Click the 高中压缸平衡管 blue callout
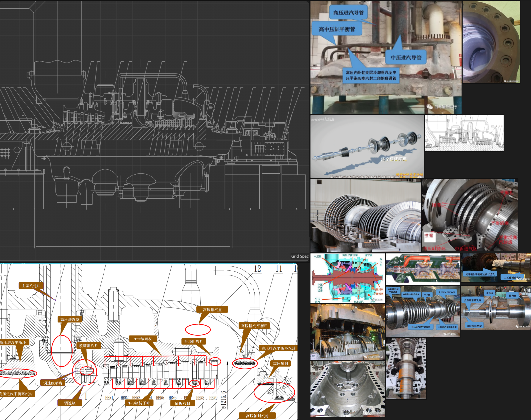This screenshot has width=531, height=420. [x=337, y=29]
